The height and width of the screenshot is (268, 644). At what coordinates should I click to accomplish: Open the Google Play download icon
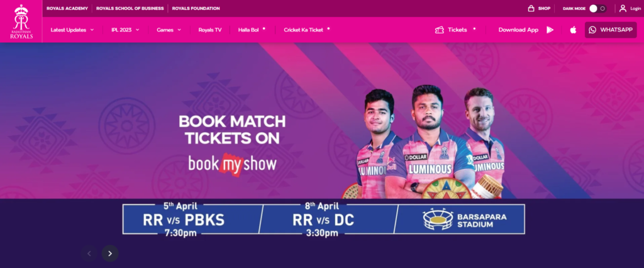[550, 30]
